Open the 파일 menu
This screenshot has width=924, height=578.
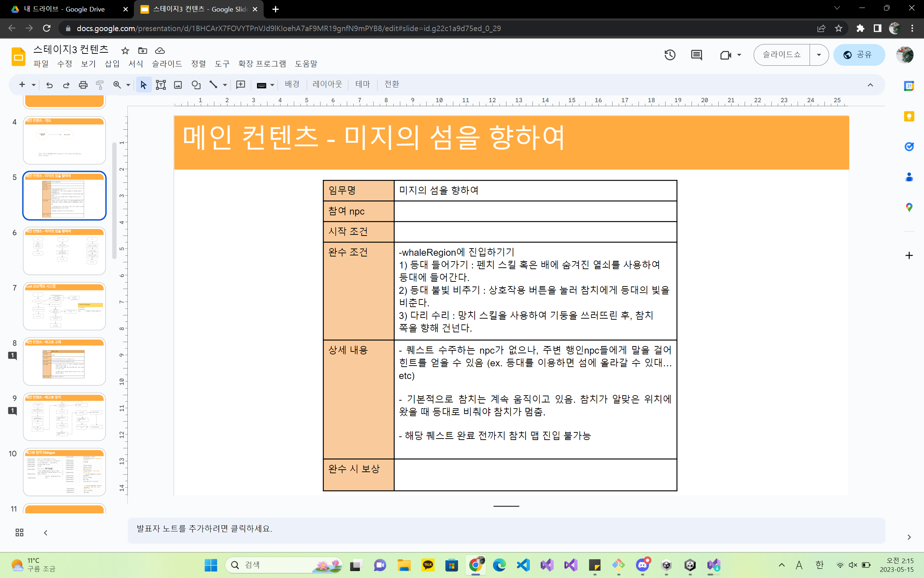[41, 64]
